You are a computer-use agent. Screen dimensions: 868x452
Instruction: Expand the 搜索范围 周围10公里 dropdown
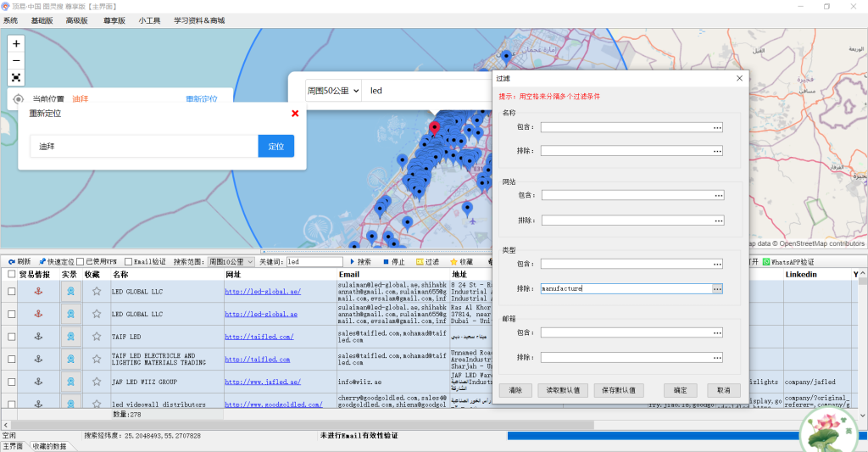(x=231, y=262)
